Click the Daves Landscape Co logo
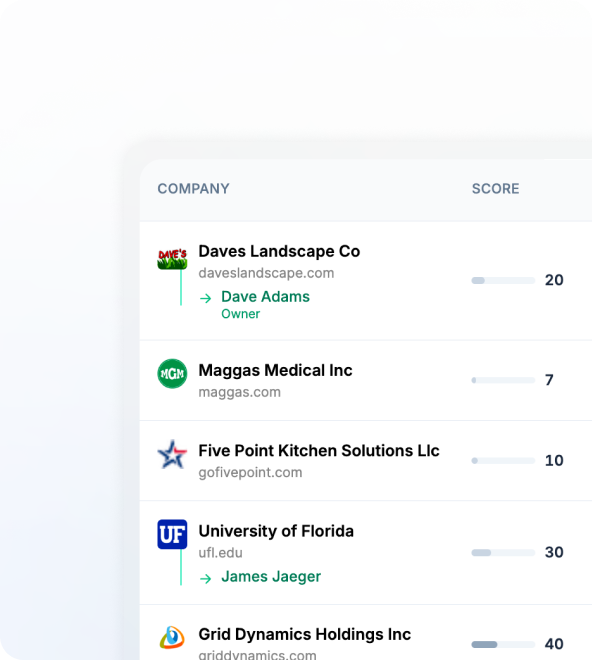The width and height of the screenshot is (592, 660). coord(172,258)
